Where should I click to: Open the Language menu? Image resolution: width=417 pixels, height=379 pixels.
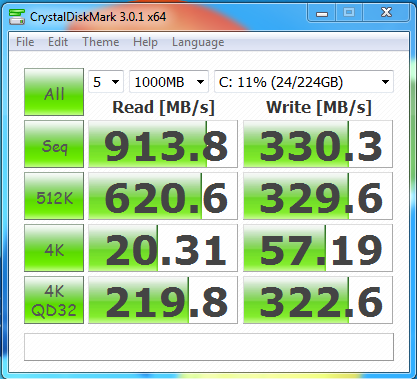[x=198, y=42]
